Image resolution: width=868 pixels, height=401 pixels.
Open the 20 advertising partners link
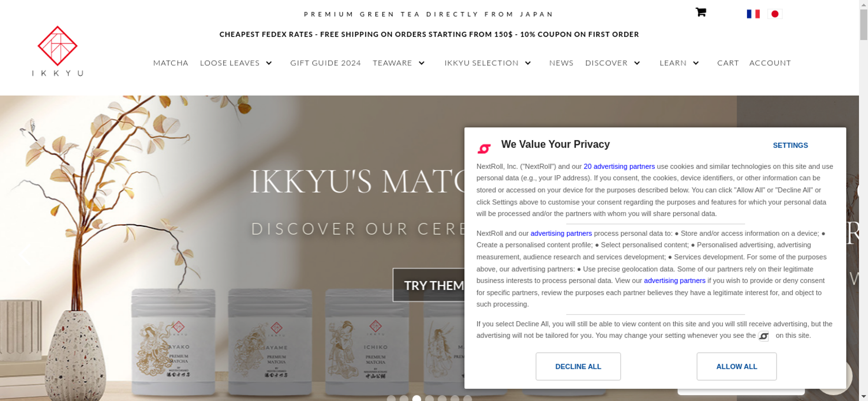[619, 166]
